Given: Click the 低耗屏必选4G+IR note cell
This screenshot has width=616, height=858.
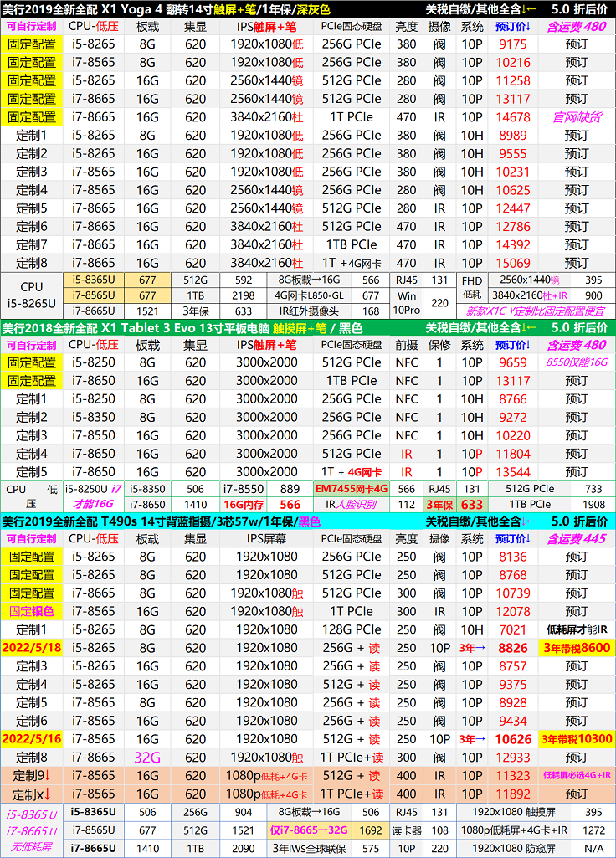Looking at the screenshot, I should coord(577,776).
